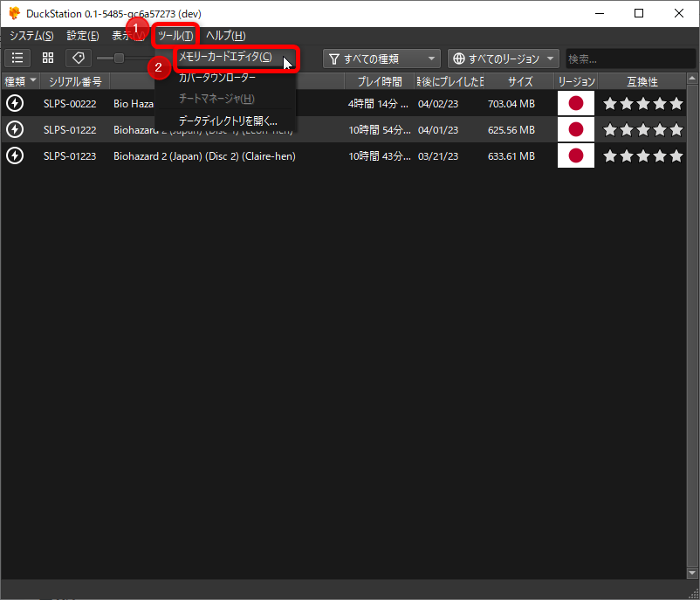Switch to game list view icon
This screenshot has width=700, height=600.
tap(17, 59)
